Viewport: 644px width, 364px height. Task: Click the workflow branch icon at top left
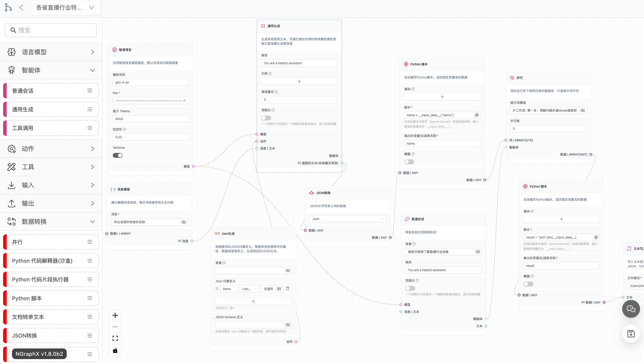tap(8, 7)
